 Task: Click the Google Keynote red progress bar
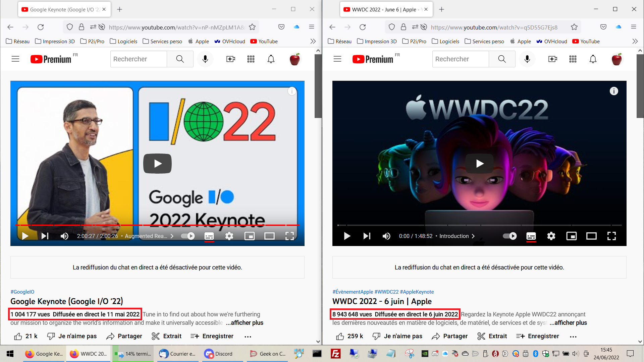tap(157, 225)
